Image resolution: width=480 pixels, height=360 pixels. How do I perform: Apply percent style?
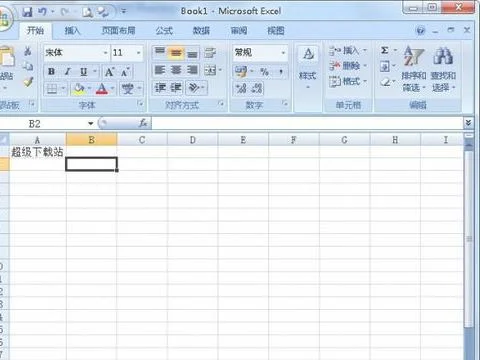coord(264,71)
